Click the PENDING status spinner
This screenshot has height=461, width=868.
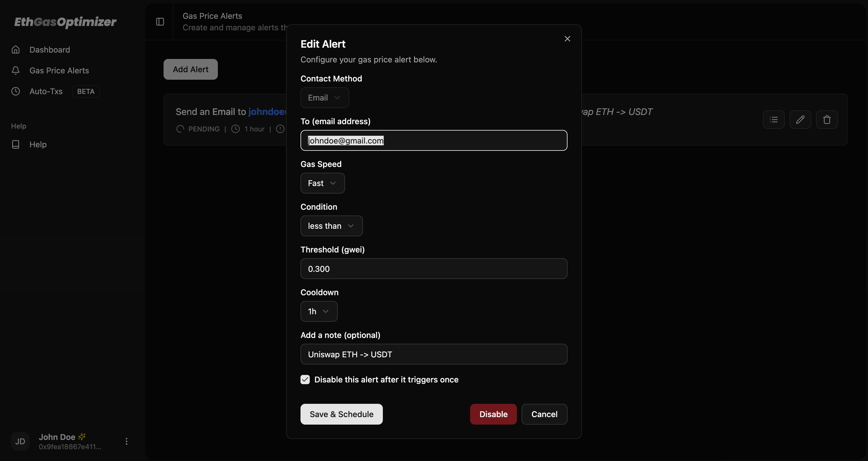(180, 129)
